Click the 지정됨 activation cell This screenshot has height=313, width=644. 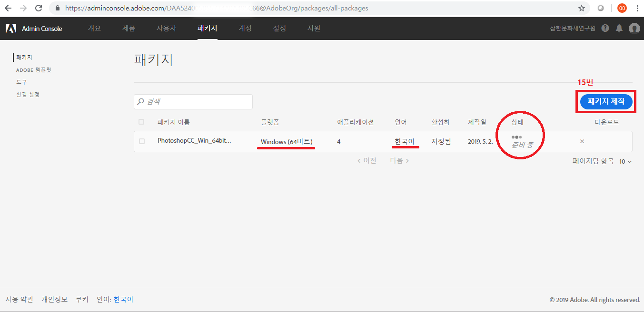click(441, 141)
